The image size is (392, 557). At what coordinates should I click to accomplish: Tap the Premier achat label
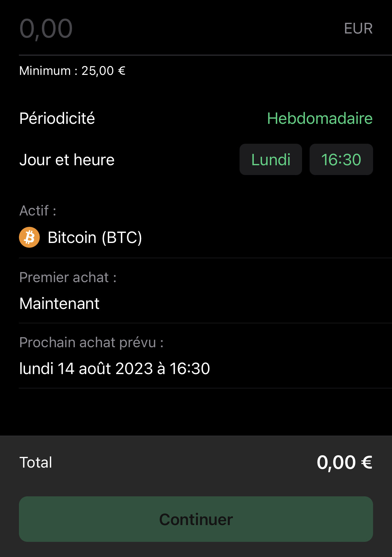pos(68,277)
